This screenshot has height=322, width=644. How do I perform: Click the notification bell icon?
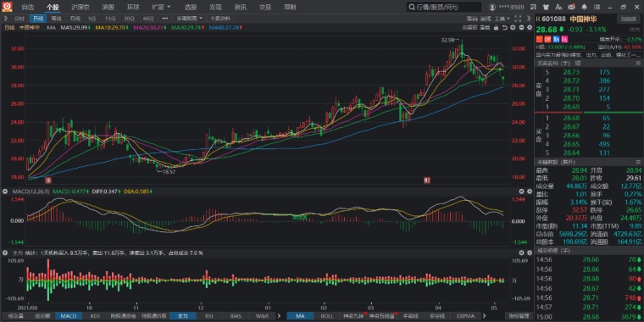tap(584, 7)
